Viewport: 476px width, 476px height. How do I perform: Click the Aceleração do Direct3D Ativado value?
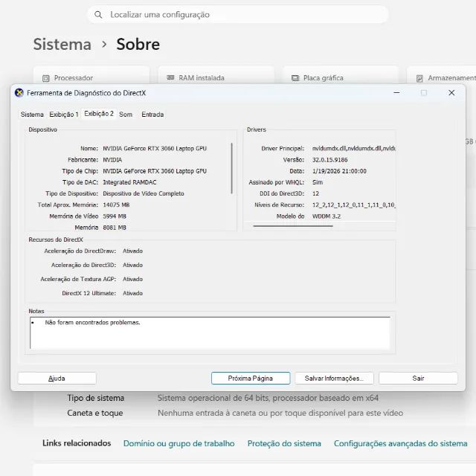click(x=132, y=265)
